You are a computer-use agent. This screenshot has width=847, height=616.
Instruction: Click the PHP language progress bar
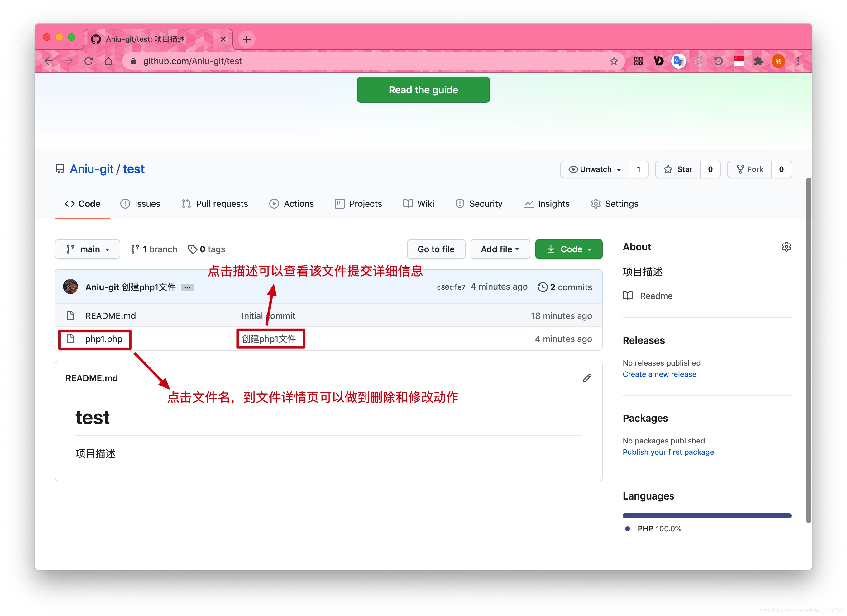pyautogui.click(x=707, y=516)
